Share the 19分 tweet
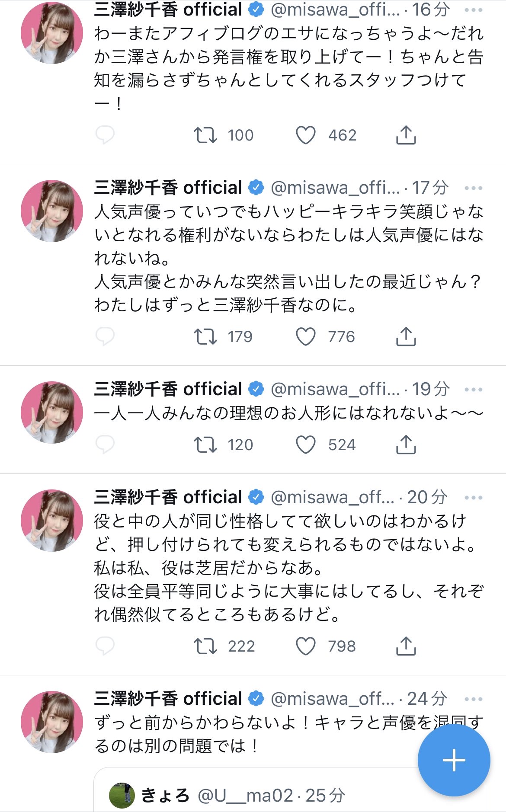 (x=406, y=445)
